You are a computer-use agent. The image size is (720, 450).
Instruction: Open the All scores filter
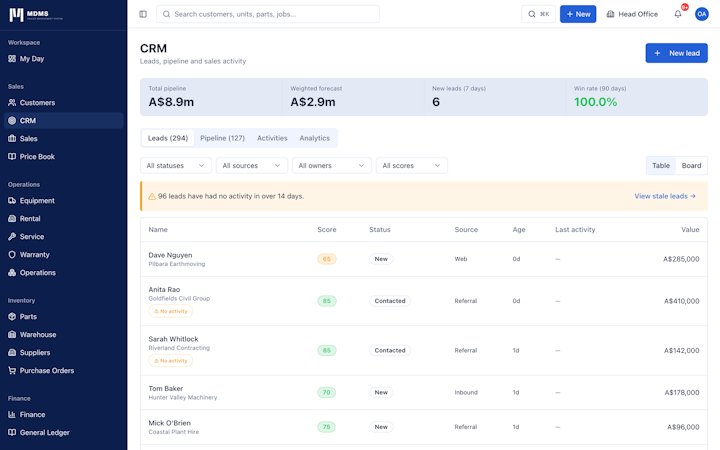click(411, 166)
